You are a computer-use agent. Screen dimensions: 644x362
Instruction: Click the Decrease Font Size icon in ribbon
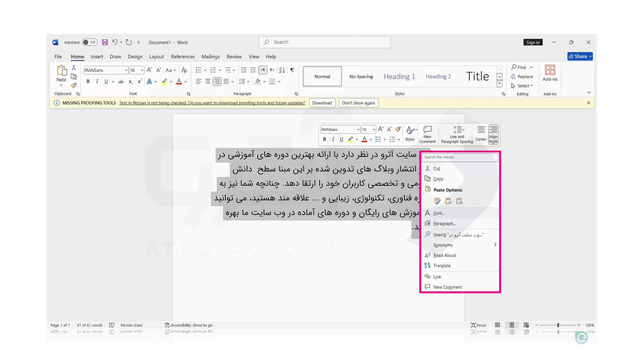coord(159,70)
